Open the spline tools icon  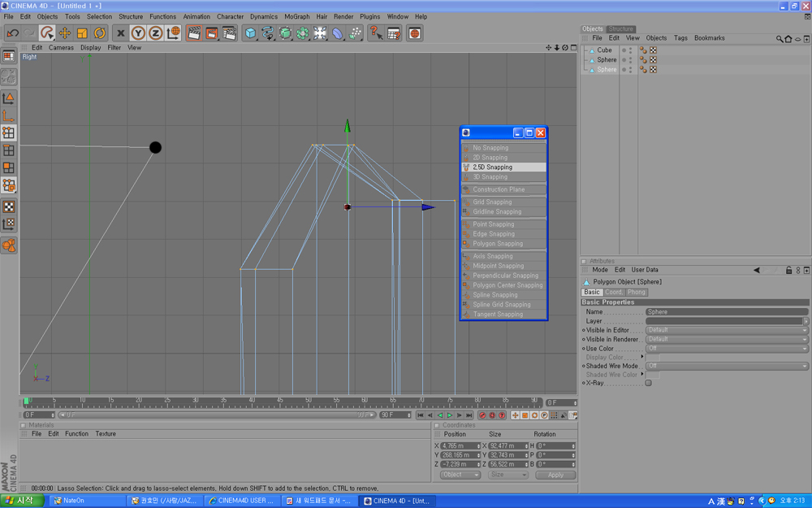point(268,33)
